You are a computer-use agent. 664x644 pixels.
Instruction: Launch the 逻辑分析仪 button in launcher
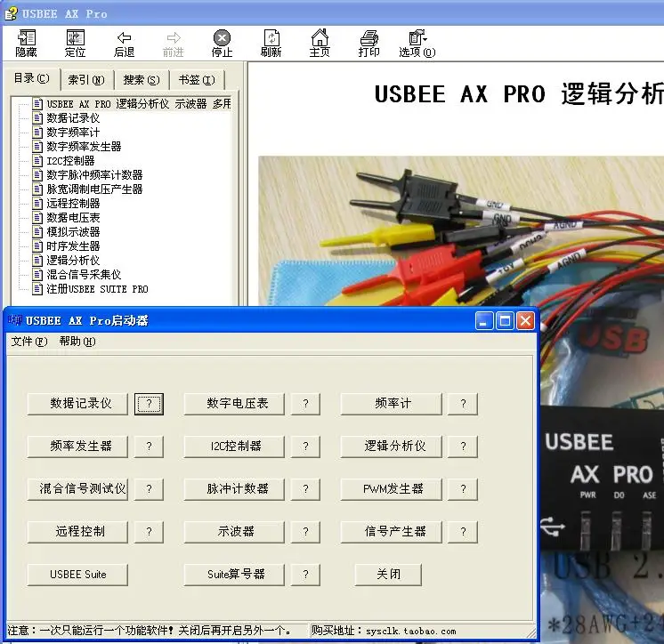pyautogui.click(x=391, y=447)
